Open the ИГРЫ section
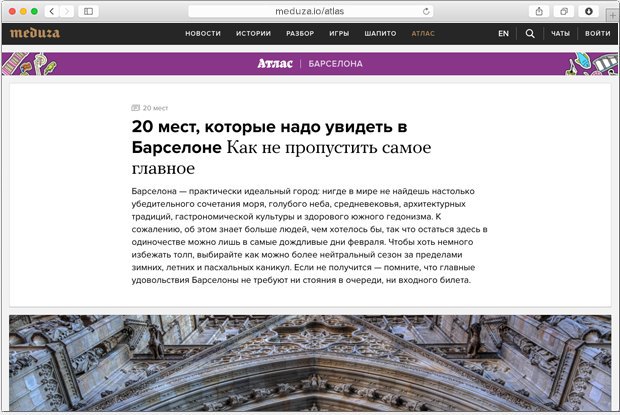Screen dimensions: 620x415 tap(339, 34)
